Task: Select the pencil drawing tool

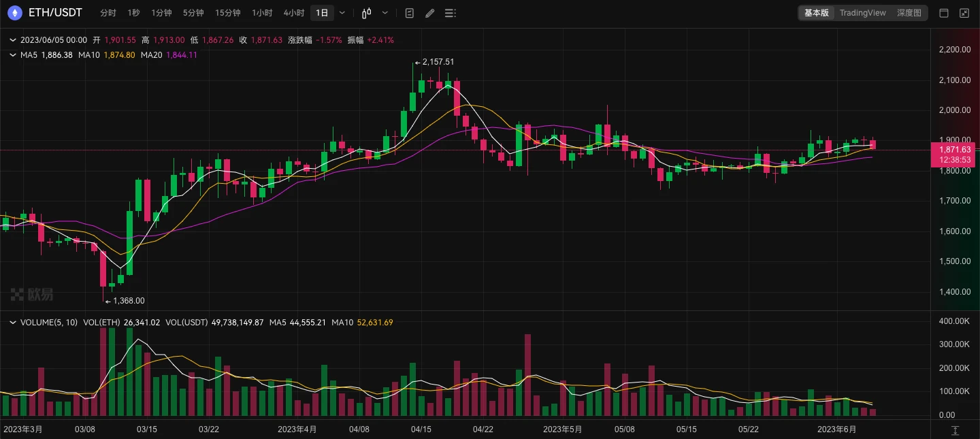Action: (x=429, y=13)
